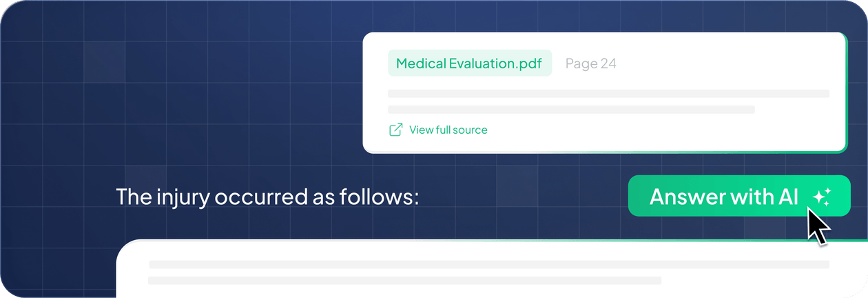This screenshot has height=298, width=868.
Task: Click the sparkle icon on the AI button
Action: point(822,197)
